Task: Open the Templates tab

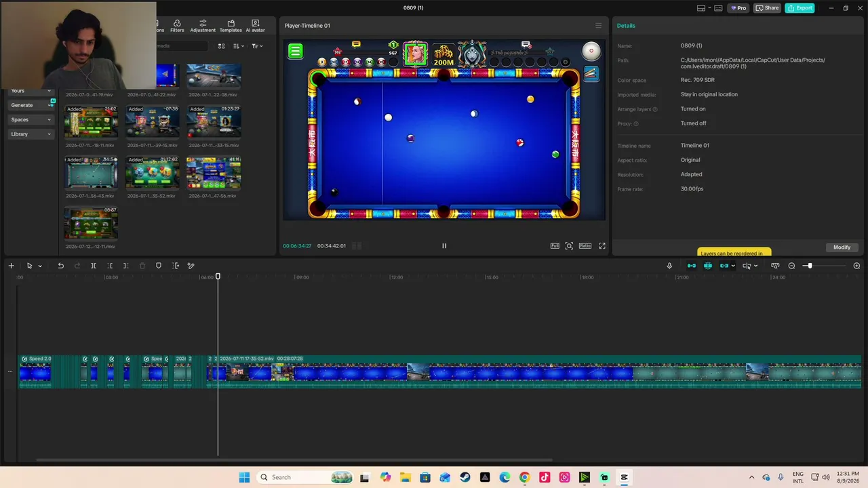Action: (231, 26)
